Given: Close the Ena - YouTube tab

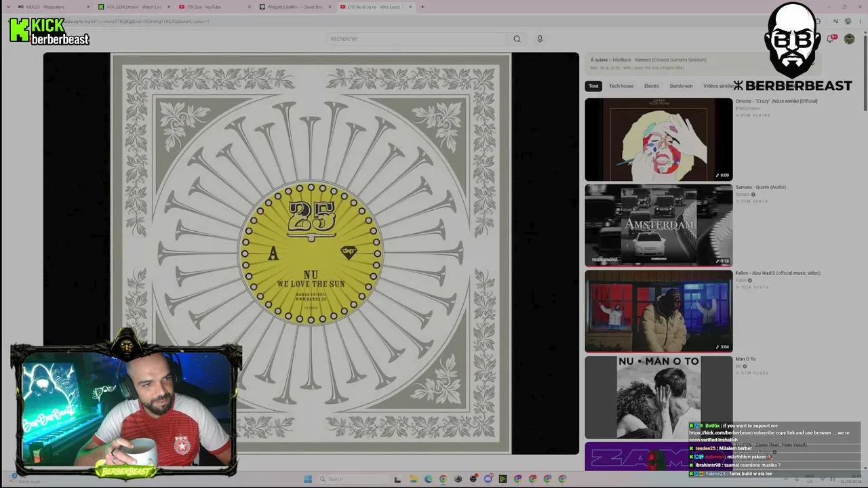Looking at the screenshot, I should tap(249, 7).
